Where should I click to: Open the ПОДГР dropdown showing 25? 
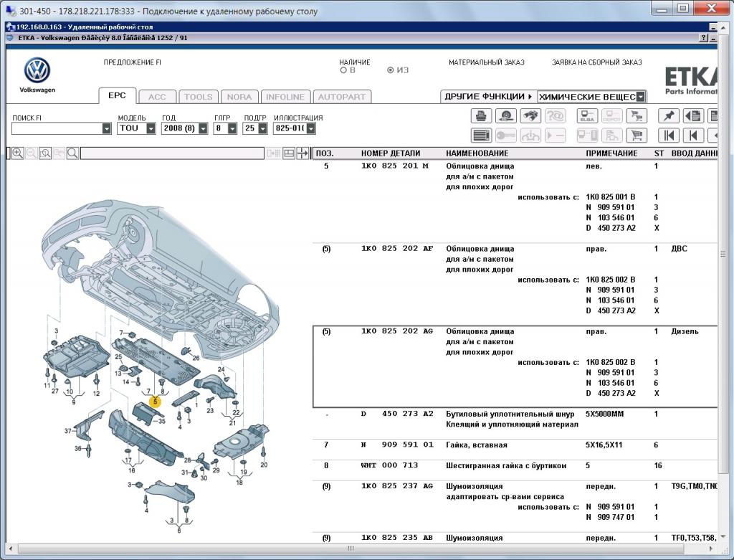(262, 128)
